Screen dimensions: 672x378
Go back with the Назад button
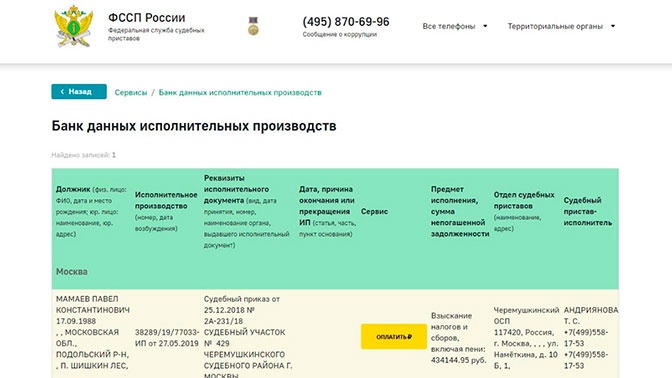tap(79, 92)
